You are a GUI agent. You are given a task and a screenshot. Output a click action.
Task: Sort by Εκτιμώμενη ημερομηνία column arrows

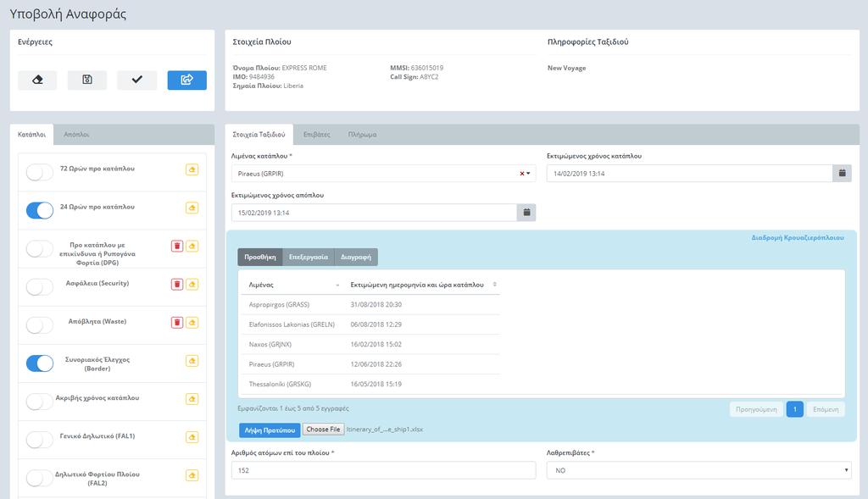pos(494,285)
